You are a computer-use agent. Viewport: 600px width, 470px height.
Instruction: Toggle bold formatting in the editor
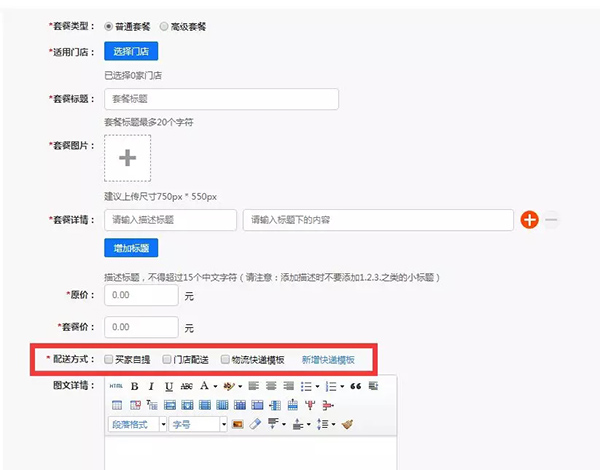tap(135, 386)
